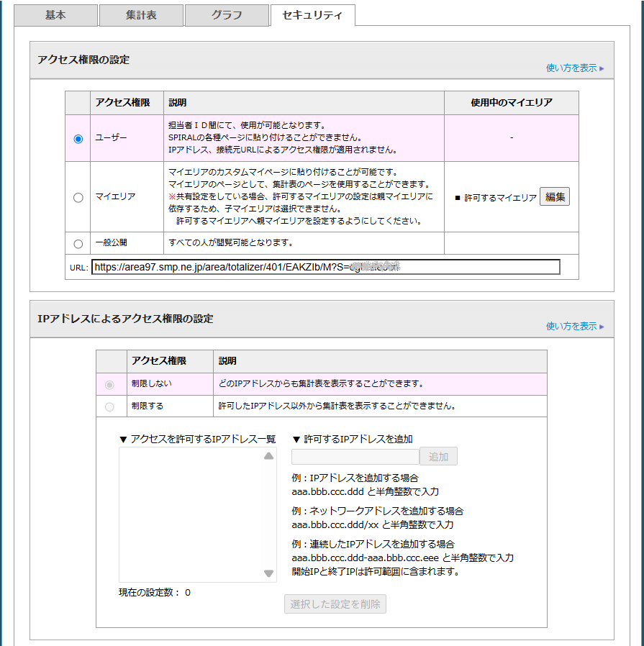Open 使い方を表示 in the IPアドレス section header
This screenshot has width=644, height=646.
pos(574,327)
